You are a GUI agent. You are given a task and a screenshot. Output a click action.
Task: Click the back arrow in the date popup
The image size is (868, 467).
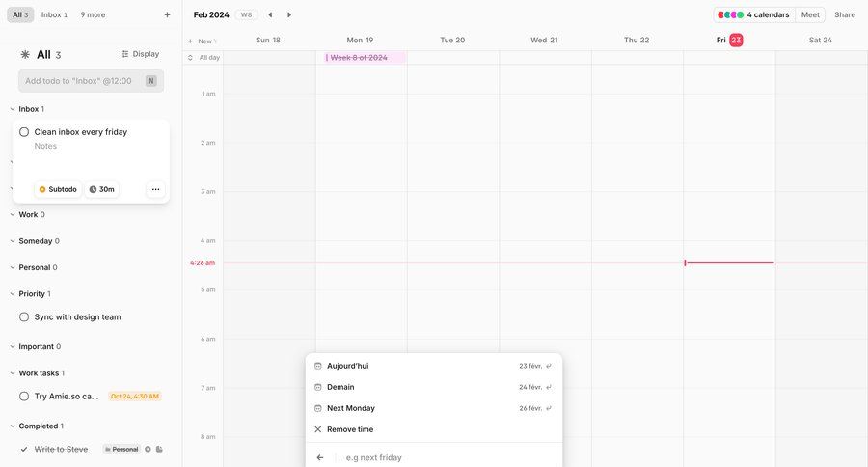point(320,457)
